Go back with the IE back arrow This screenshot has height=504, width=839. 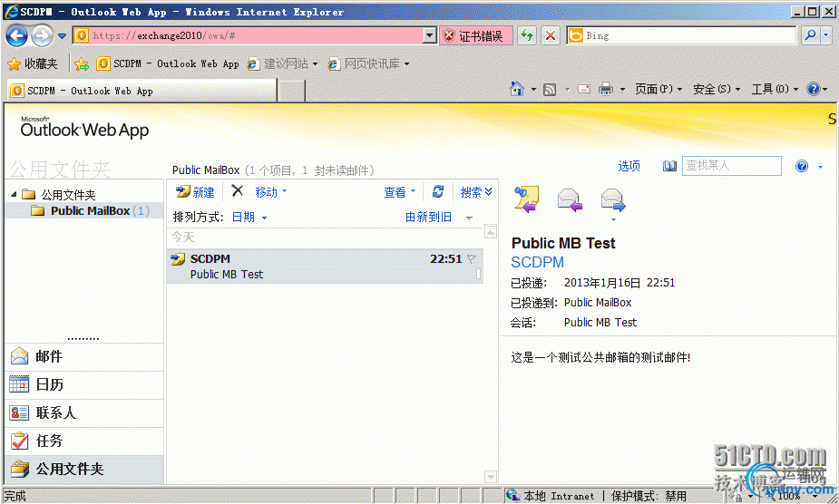[x=16, y=36]
